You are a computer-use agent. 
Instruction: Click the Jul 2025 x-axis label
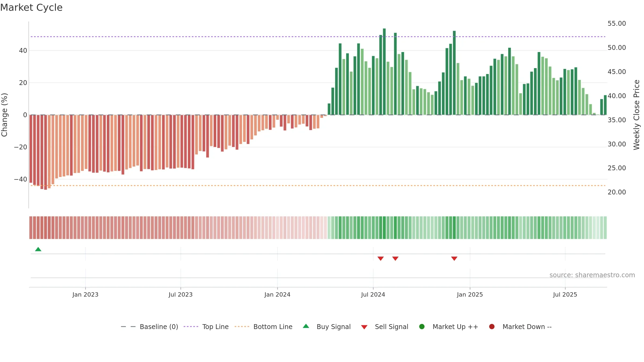coord(565,295)
